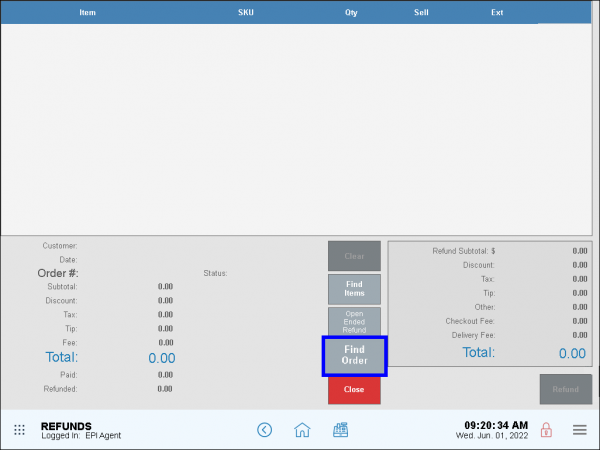Viewport: 600px width, 450px height.
Task: Click the red Close button
Action: (x=354, y=390)
